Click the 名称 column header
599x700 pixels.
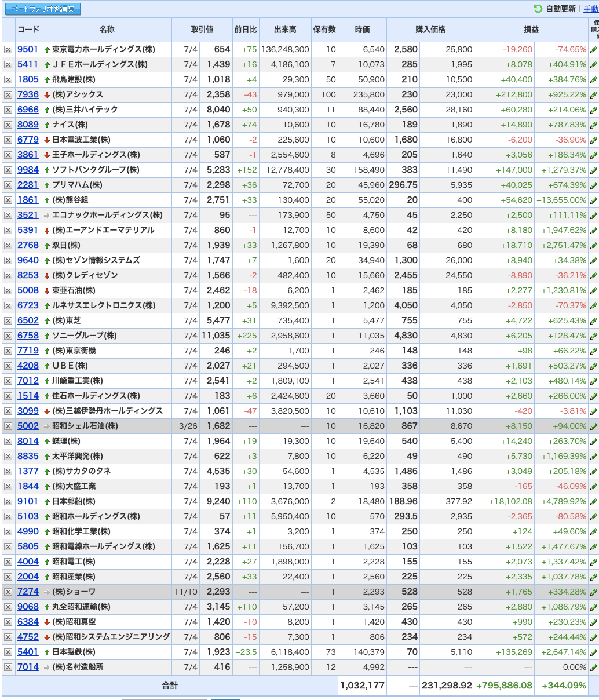point(107,30)
